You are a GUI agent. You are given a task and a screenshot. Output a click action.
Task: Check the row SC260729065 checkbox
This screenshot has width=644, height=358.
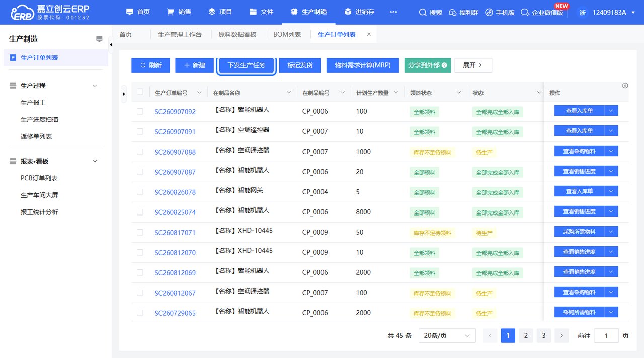click(140, 313)
